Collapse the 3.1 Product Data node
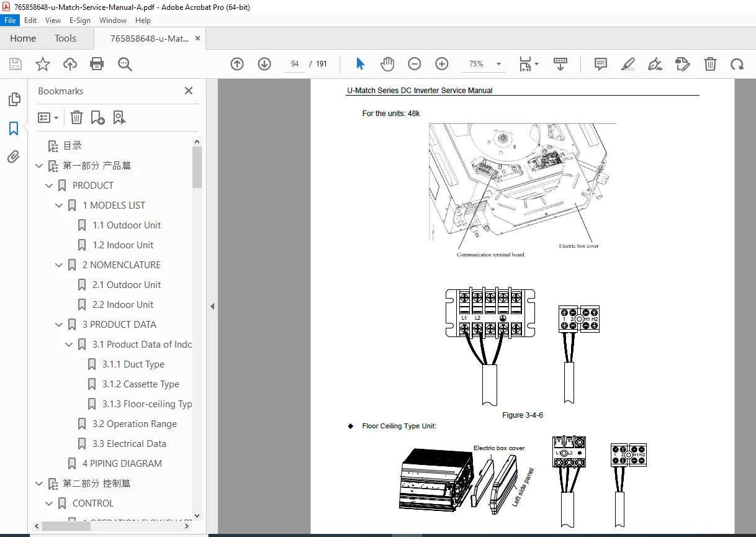 click(69, 345)
